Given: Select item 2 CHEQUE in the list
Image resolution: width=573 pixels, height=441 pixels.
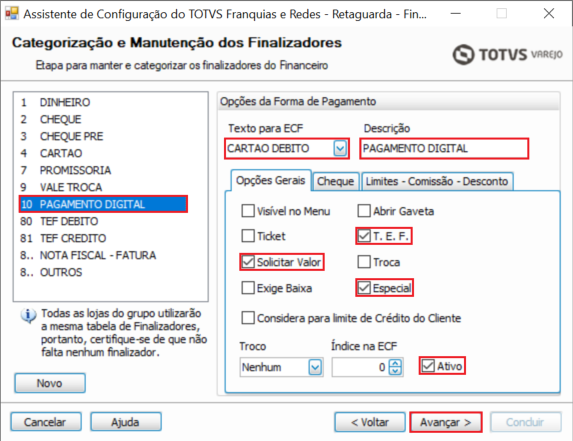Looking at the screenshot, I should click(x=103, y=119).
